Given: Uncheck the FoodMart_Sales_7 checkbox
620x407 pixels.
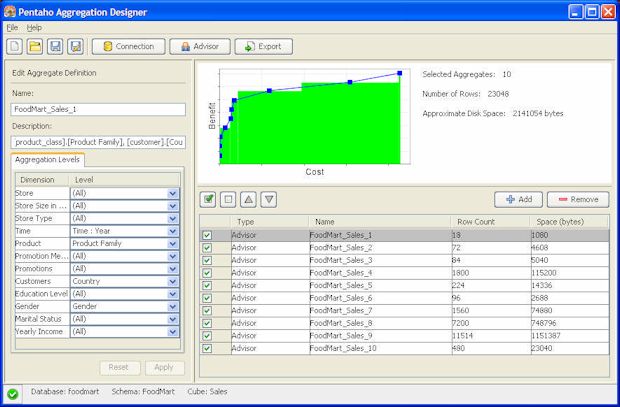Looking at the screenshot, I should point(207,311).
